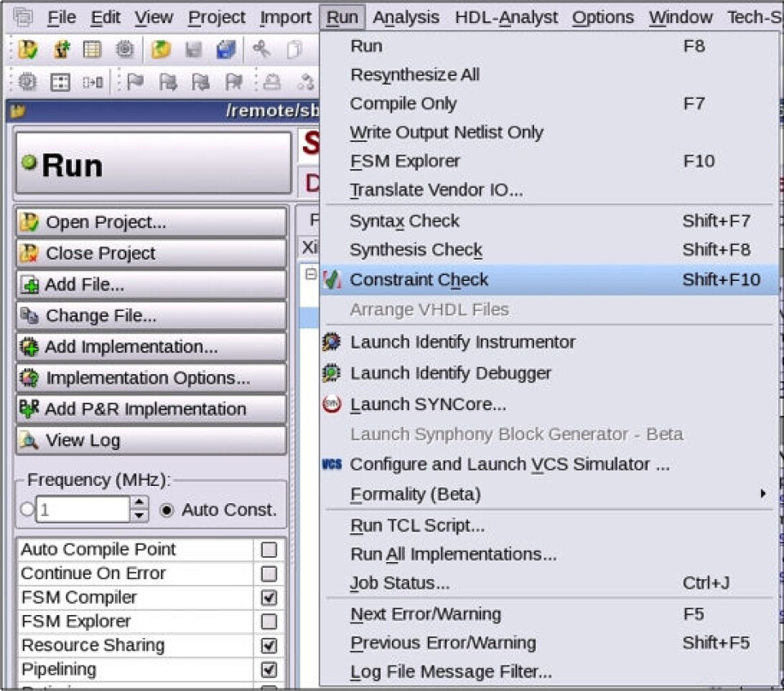
Task: Click the Open Project button
Action: [x=152, y=222]
